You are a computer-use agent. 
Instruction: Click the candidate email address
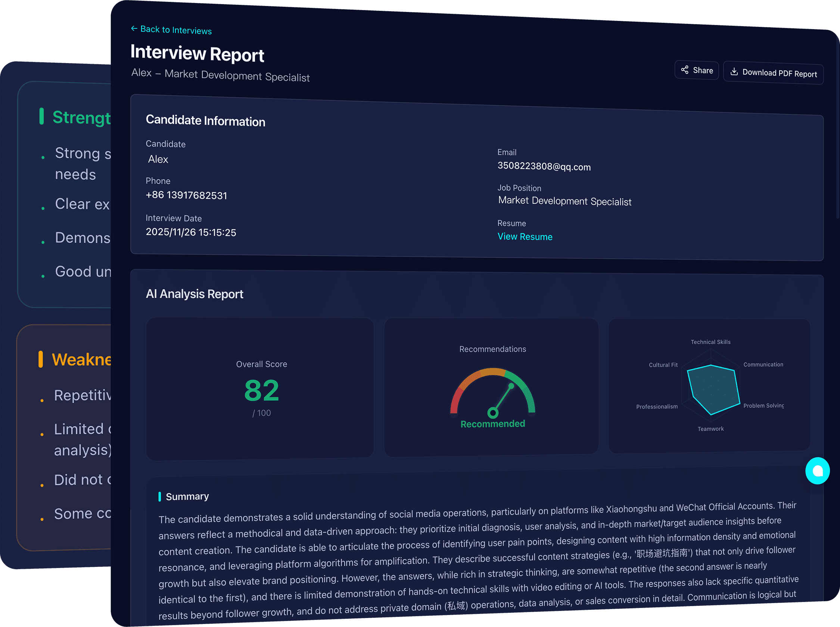(544, 166)
